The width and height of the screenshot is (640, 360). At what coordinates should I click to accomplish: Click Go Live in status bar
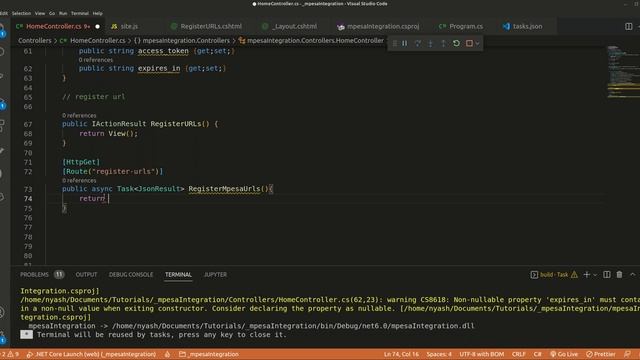[564, 354]
